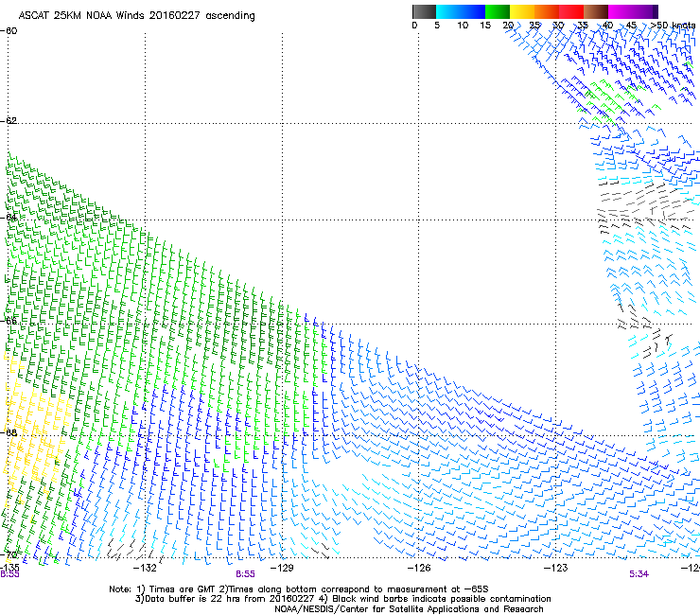Pick the brown 35-40 knots color segment
Screen dimensions: 700x615
[x=596, y=11]
